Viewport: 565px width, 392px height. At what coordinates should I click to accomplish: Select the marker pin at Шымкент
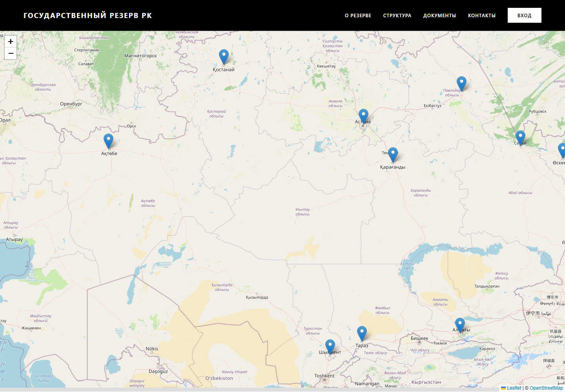[330, 347]
